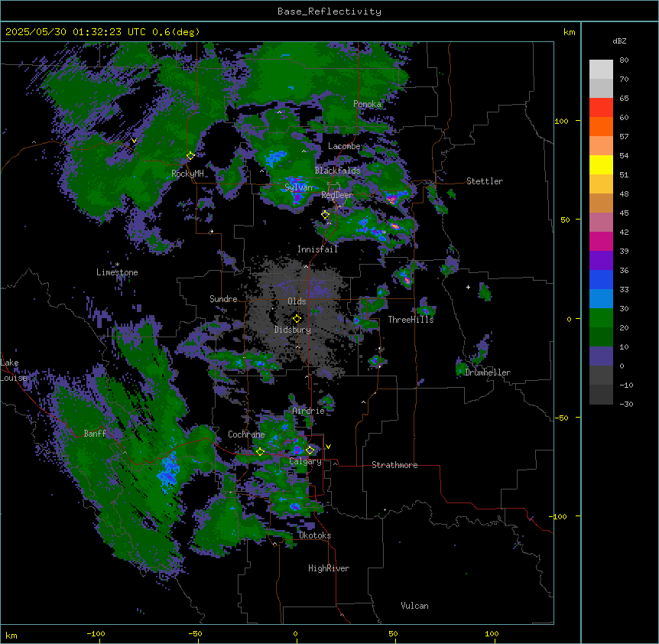
Task: Click the yellow diamond radar site marker above Didsbury
Action: (x=297, y=318)
